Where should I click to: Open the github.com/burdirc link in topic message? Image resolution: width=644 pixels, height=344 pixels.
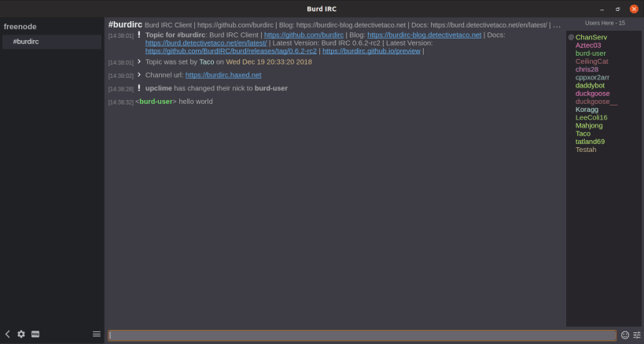tap(304, 35)
